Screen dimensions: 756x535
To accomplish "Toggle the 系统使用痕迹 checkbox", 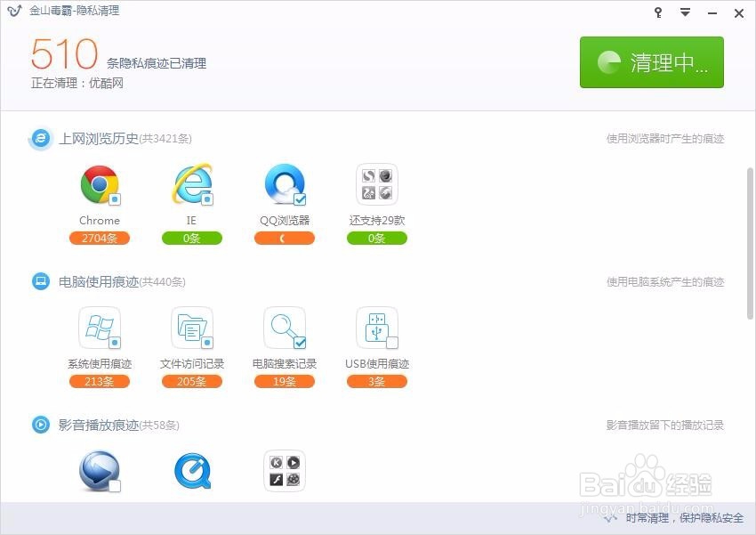I will click(x=115, y=343).
